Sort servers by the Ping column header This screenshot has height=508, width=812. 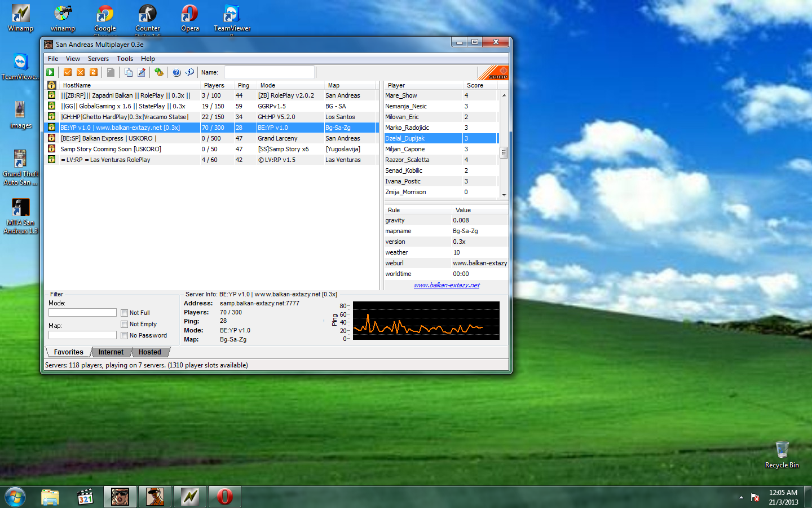[245, 85]
